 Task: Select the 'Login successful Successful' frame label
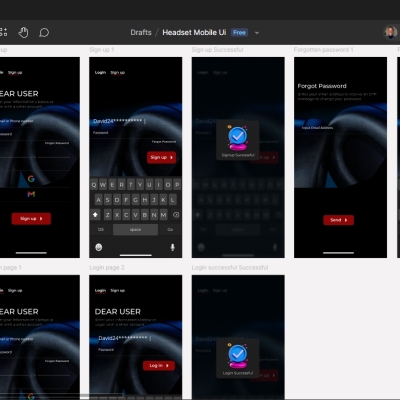coord(230,267)
